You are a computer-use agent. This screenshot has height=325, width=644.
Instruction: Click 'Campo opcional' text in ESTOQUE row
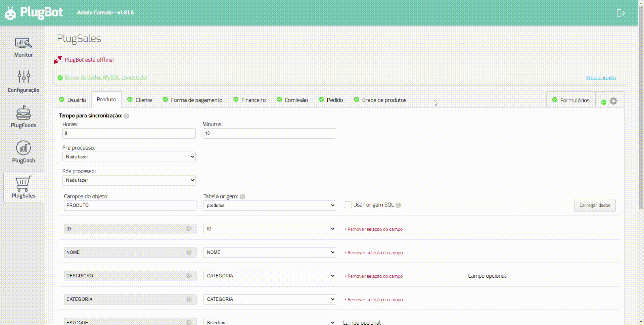pyautogui.click(x=362, y=322)
